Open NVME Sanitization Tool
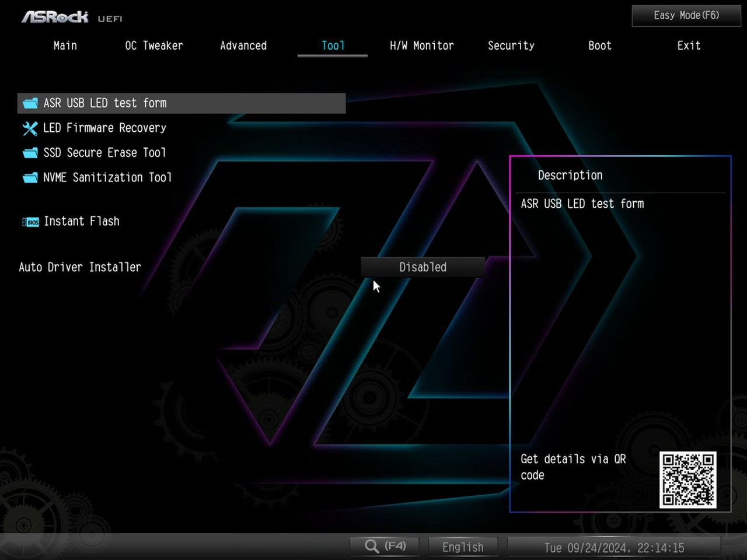Viewport: 747px width, 560px height. click(x=107, y=177)
